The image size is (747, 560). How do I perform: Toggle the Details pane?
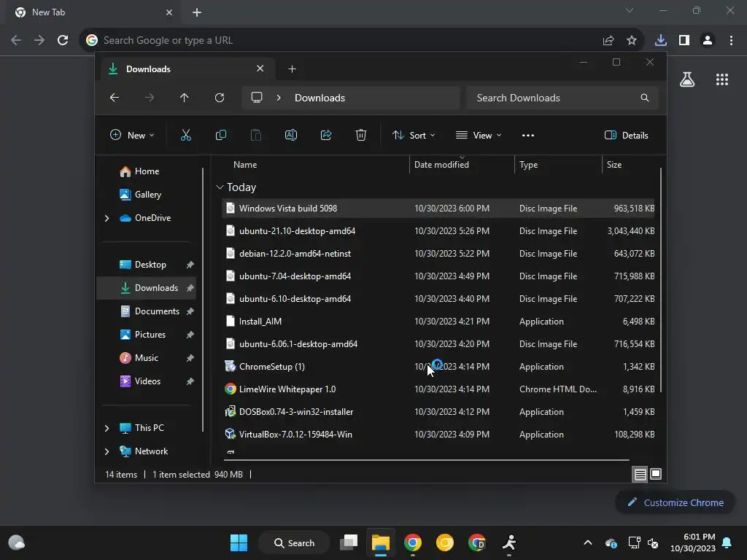click(627, 135)
